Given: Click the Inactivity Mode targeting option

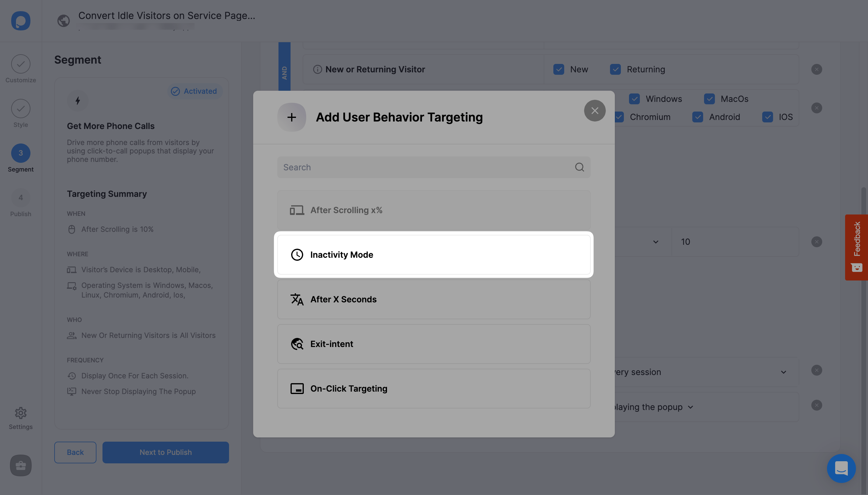Looking at the screenshot, I should (433, 254).
